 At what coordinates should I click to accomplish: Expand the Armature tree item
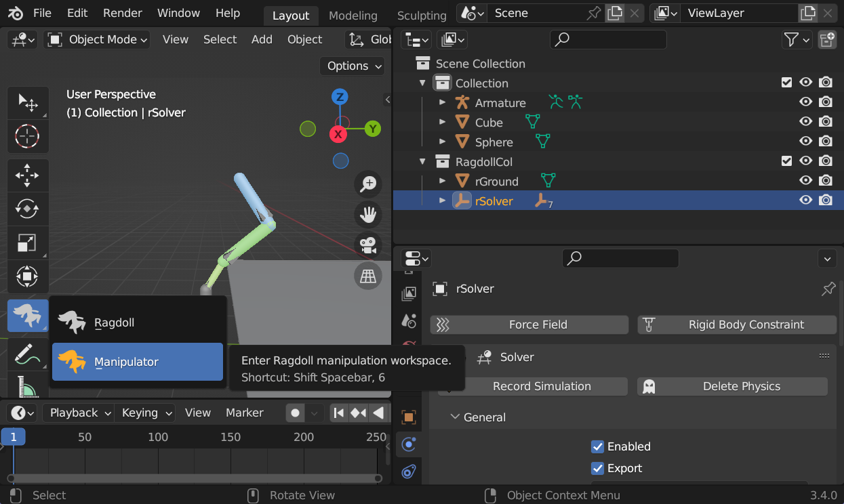click(x=443, y=103)
